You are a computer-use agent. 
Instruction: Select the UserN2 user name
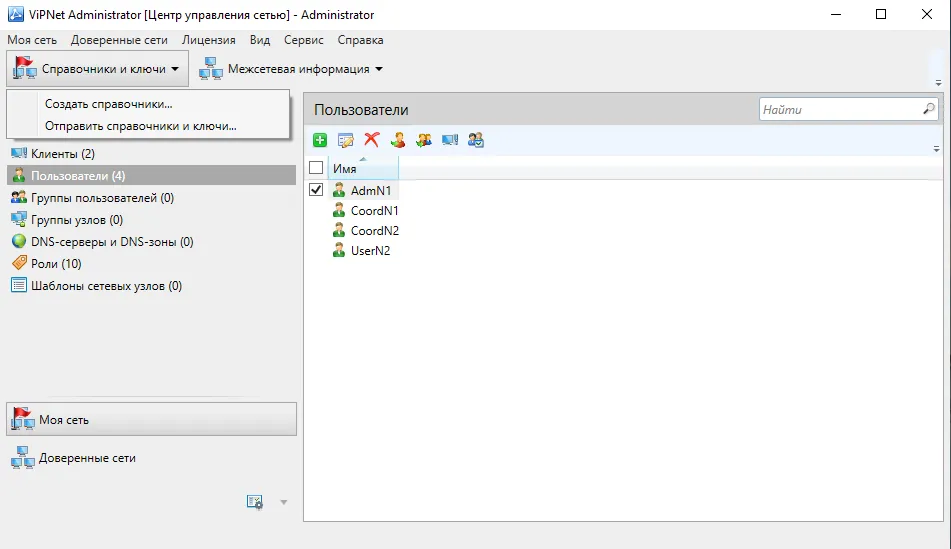point(370,251)
